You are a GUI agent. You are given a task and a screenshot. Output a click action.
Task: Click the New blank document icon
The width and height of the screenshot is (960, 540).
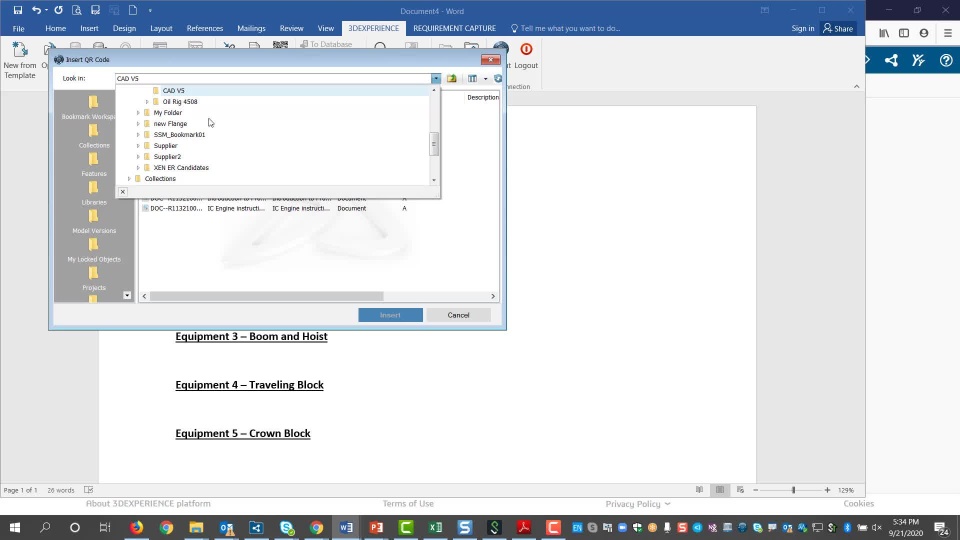(133, 10)
